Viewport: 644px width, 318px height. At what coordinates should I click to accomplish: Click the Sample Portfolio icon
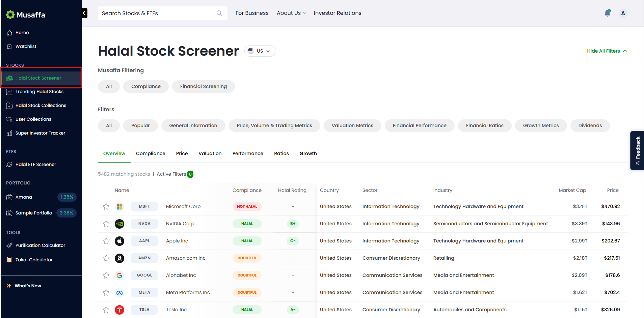coord(9,213)
